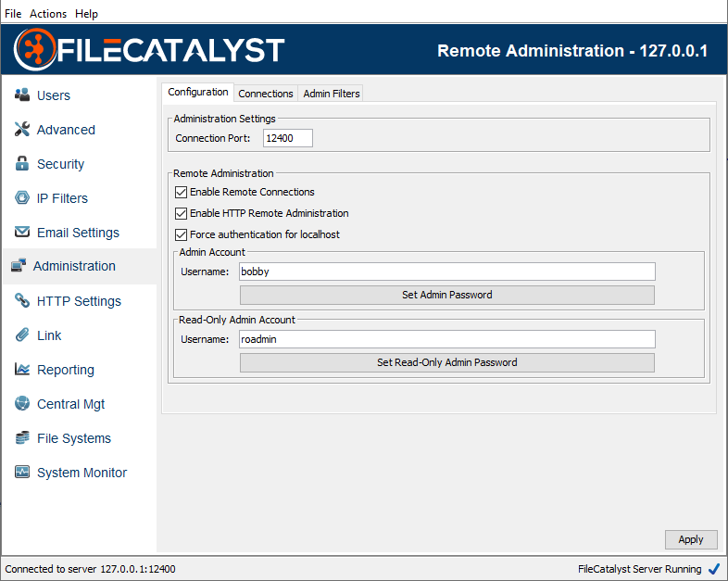The height and width of the screenshot is (581, 728).
Task: Open the Users section label
Action: tap(54, 95)
